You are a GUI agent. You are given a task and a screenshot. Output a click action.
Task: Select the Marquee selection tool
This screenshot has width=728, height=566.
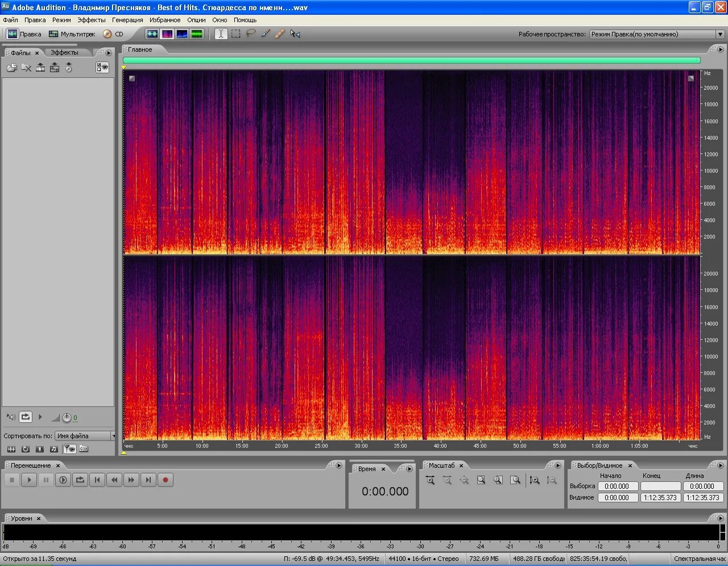[x=235, y=34]
